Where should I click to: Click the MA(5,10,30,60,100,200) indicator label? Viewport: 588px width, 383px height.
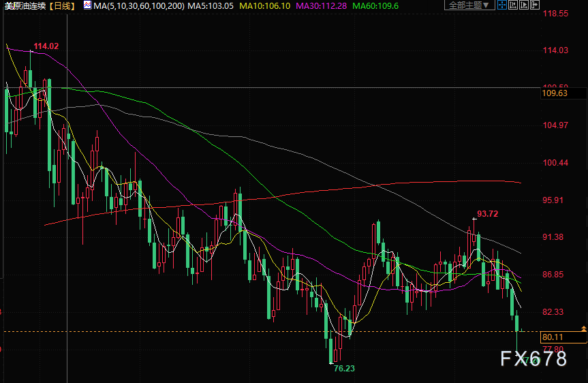[139, 6]
